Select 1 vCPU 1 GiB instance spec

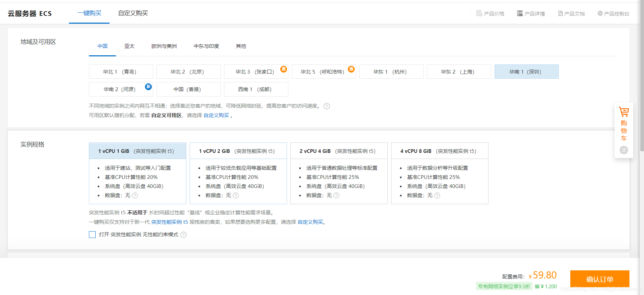[138, 173]
